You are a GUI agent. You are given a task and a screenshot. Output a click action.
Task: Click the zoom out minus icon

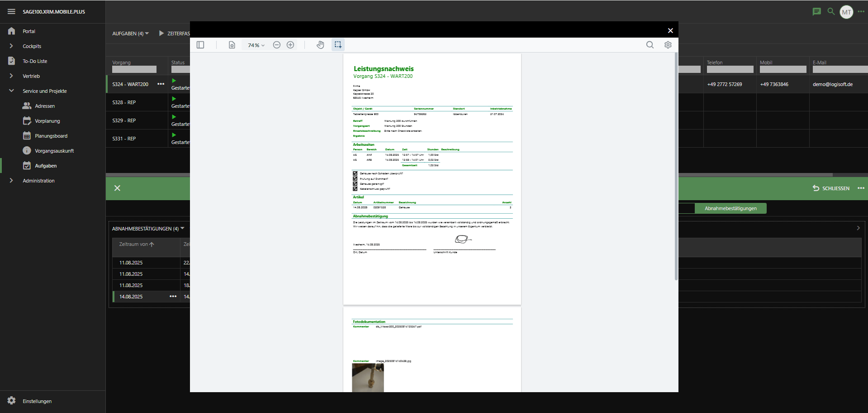click(x=277, y=45)
